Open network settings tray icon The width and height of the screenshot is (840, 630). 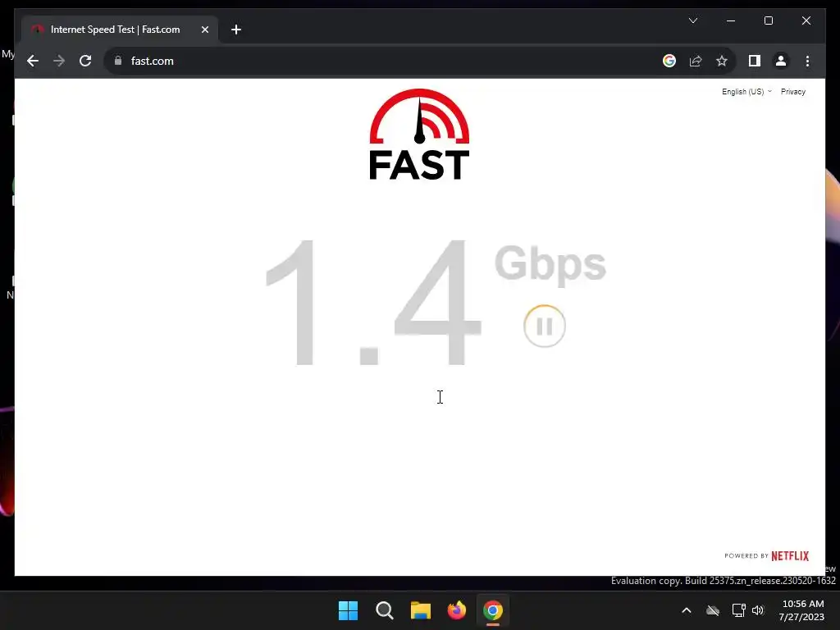(739, 610)
